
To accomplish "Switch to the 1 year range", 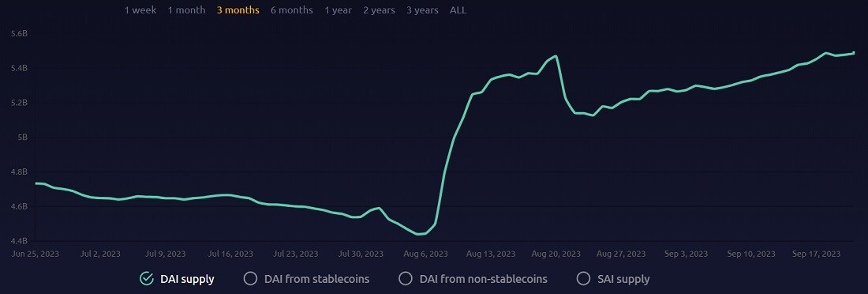I will (339, 10).
